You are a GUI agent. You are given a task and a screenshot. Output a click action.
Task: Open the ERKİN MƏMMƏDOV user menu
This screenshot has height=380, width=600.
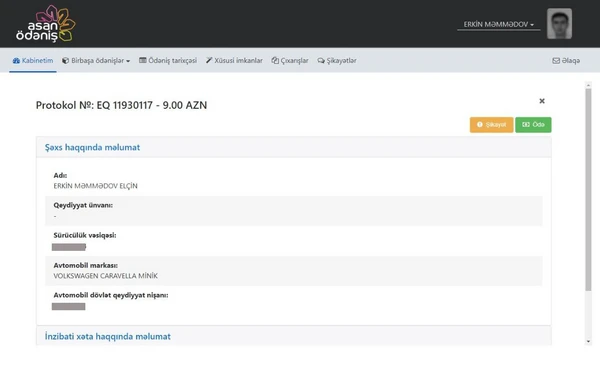coord(499,24)
